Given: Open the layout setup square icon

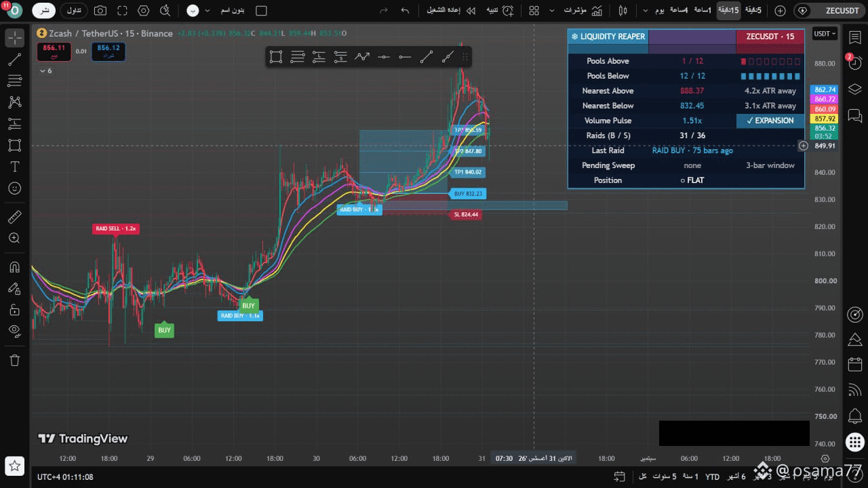Looking at the screenshot, I should point(261,11).
